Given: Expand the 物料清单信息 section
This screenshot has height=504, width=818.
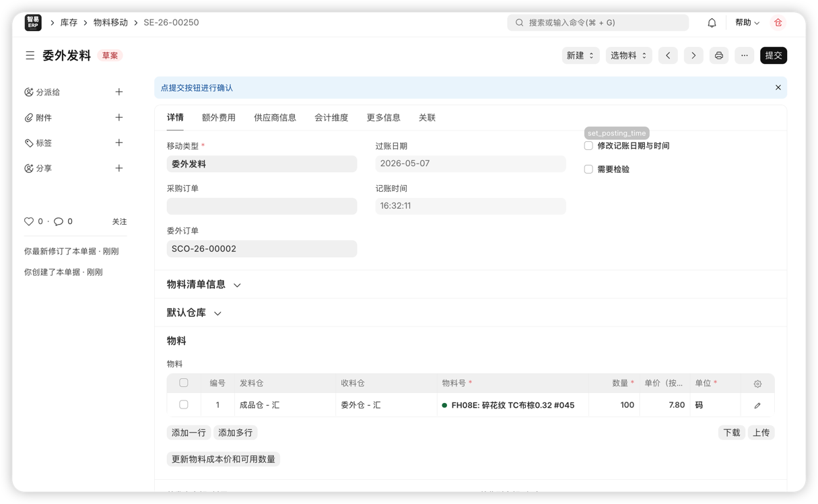Looking at the screenshot, I should pyautogui.click(x=204, y=285).
